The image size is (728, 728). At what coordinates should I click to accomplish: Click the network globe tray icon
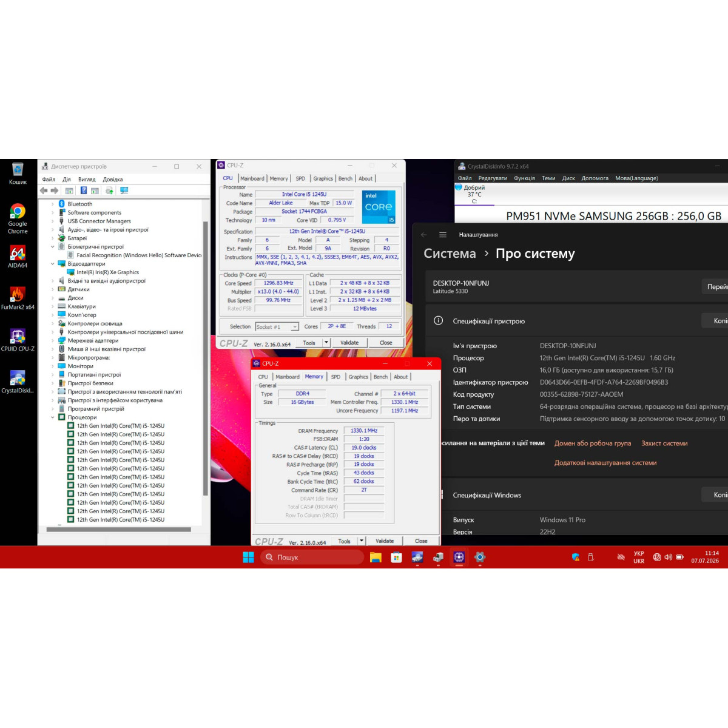657,557
